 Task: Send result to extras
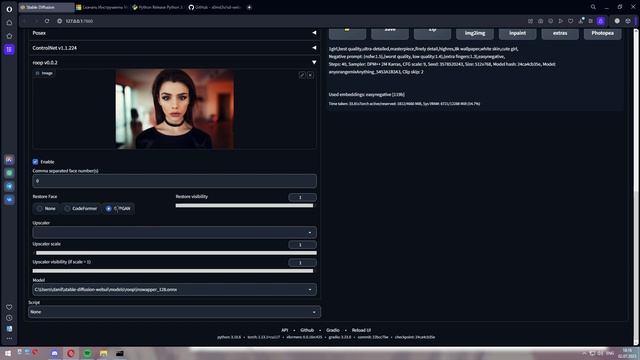560,33
